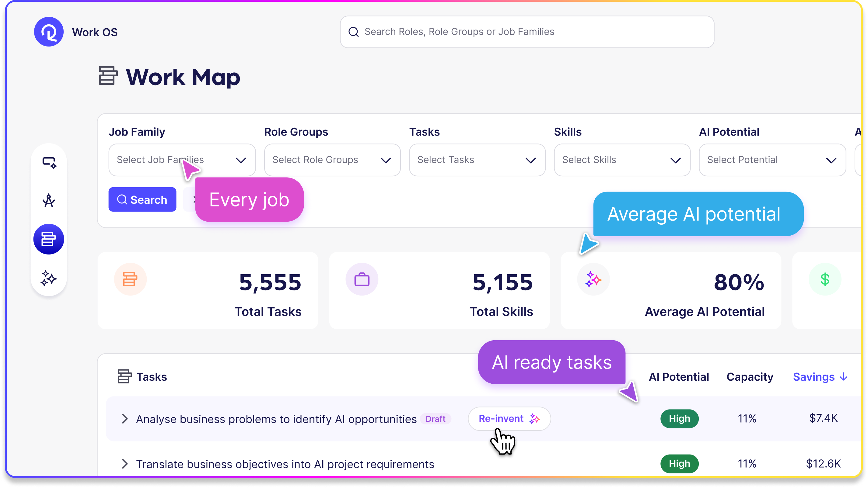This screenshot has width=868, height=488.
Task: Click the 5,555 Total Tasks value
Action: click(x=270, y=282)
